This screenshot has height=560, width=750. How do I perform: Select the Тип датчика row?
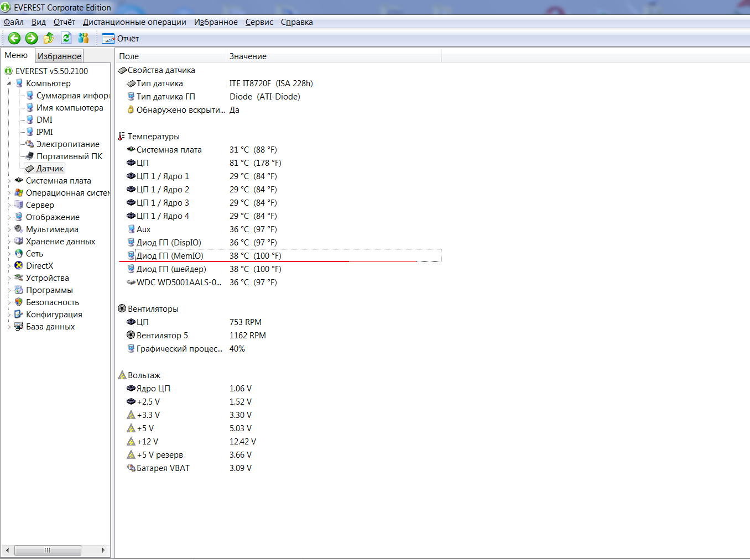[279, 83]
